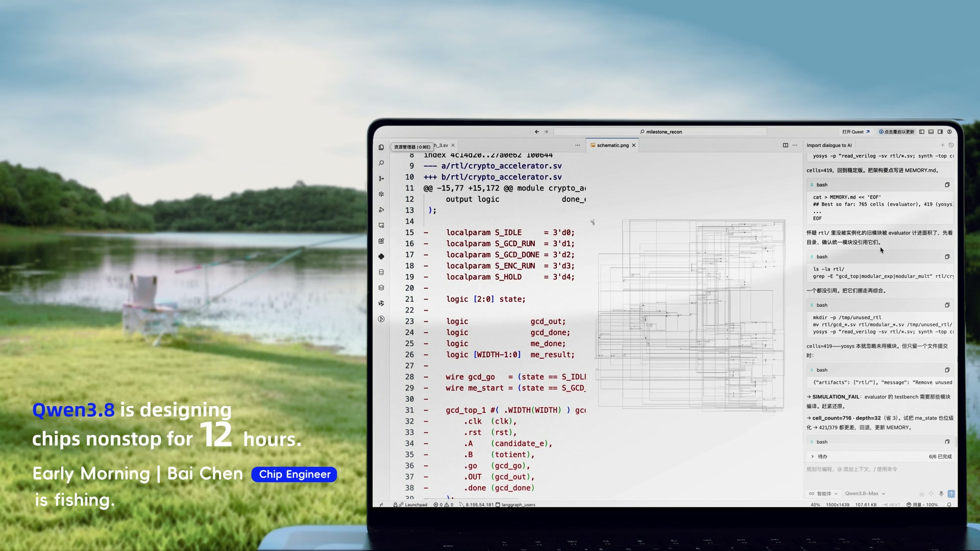Toggle the bottom panel layout
The width and height of the screenshot is (980, 551).
pyautogui.click(x=931, y=132)
